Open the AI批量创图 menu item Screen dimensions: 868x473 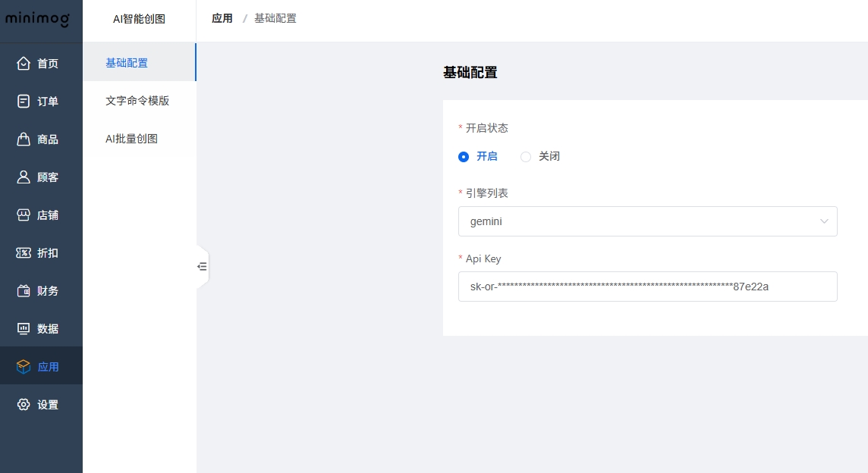pyautogui.click(x=131, y=139)
